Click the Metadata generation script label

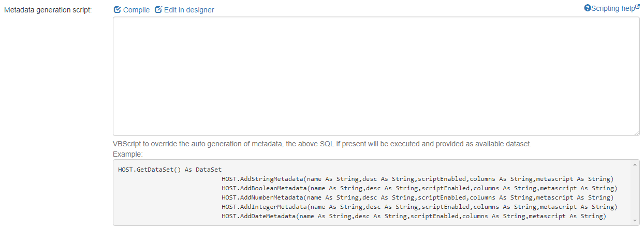click(x=48, y=10)
